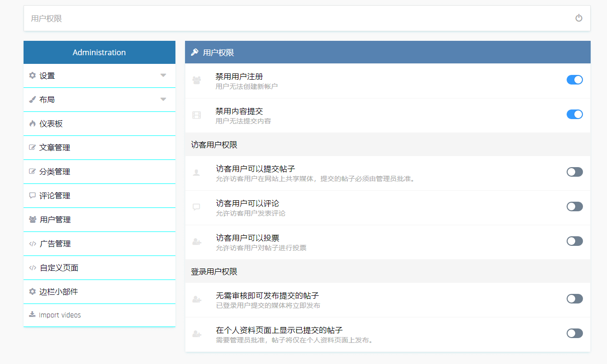Click the 已登录用户提交的媒体将立即发布 description
The height and width of the screenshot is (364, 607).
pos(268,305)
